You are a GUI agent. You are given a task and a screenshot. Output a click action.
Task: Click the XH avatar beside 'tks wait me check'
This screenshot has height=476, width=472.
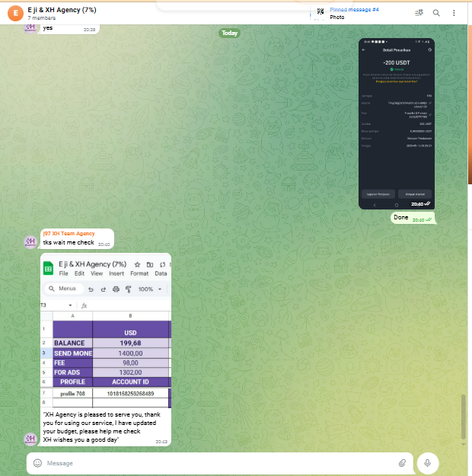point(30,241)
